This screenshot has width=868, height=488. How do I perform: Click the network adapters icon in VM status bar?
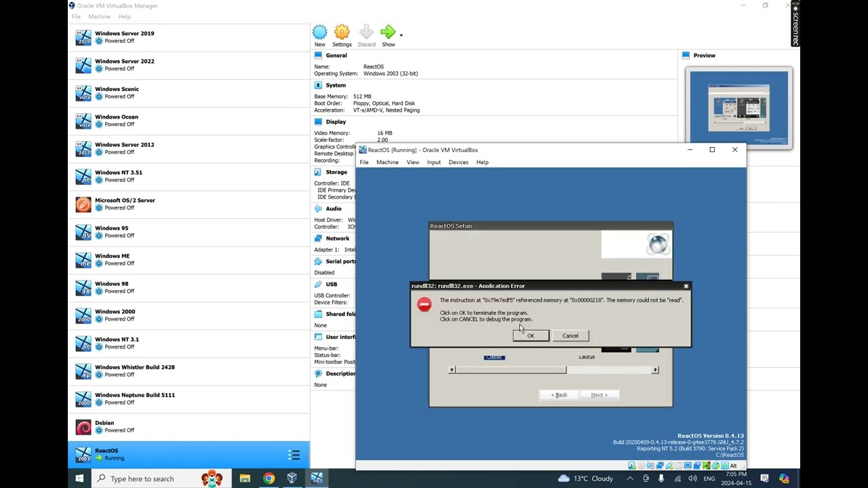(x=660, y=466)
